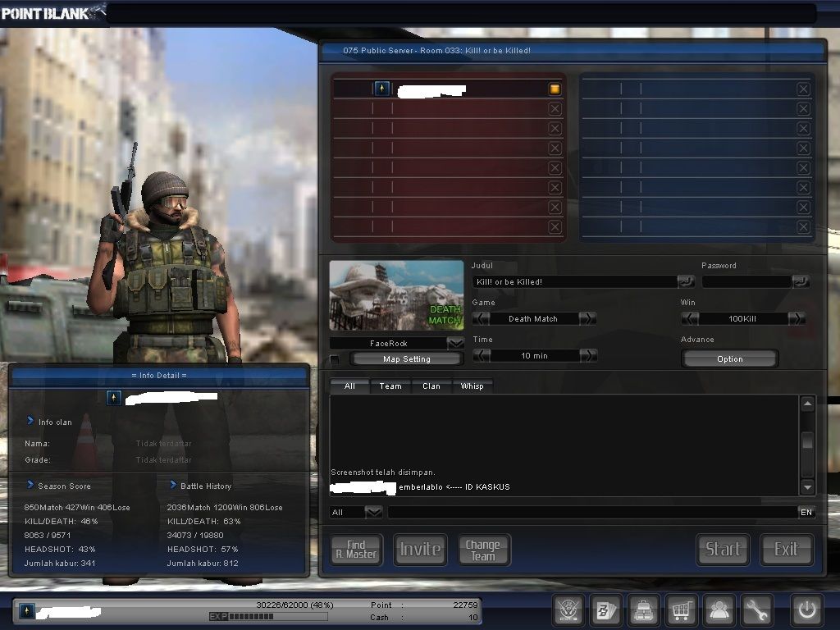Click the rank badge in first red slot
The width and height of the screenshot is (840, 630).
(382, 89)
